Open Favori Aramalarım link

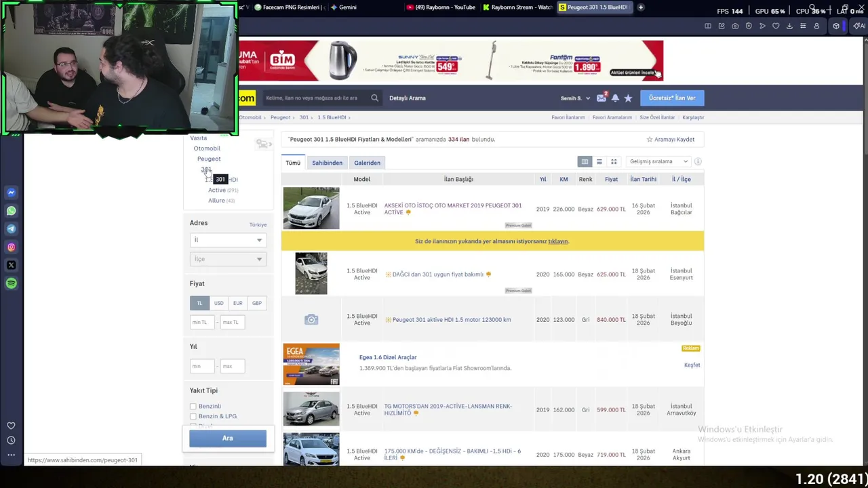pyautogui.click(x=612, y=117)
